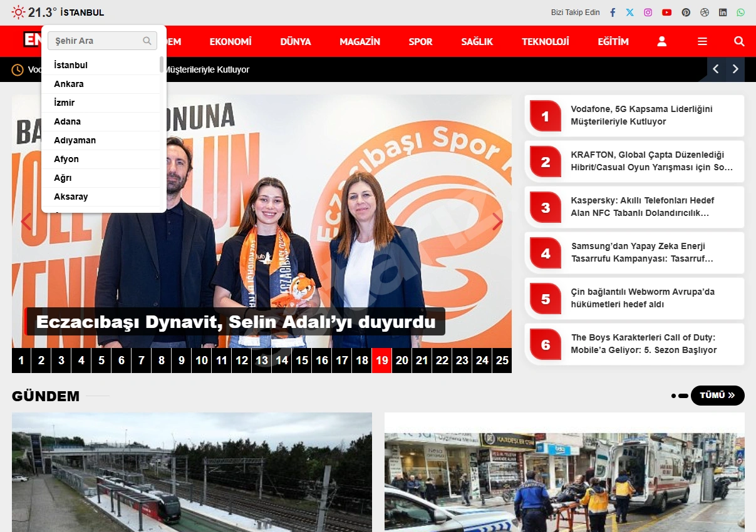Viewport: 756px width, 532px height.
Task: Select Aksaray from city list
Action: (101, 197)
